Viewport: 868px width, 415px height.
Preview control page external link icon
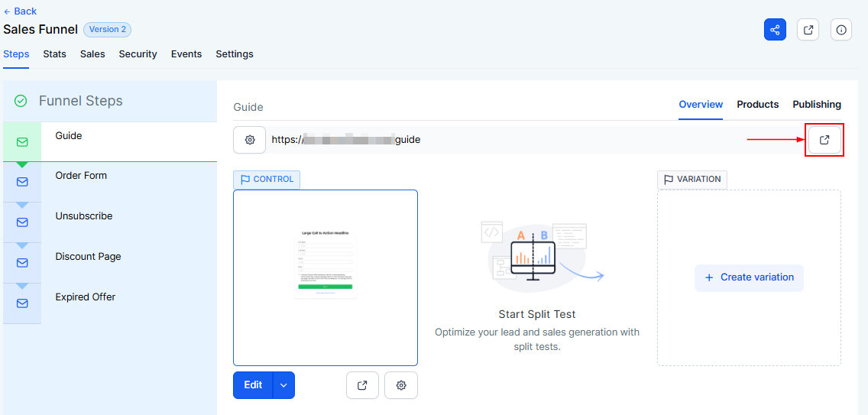coord(363,385)
